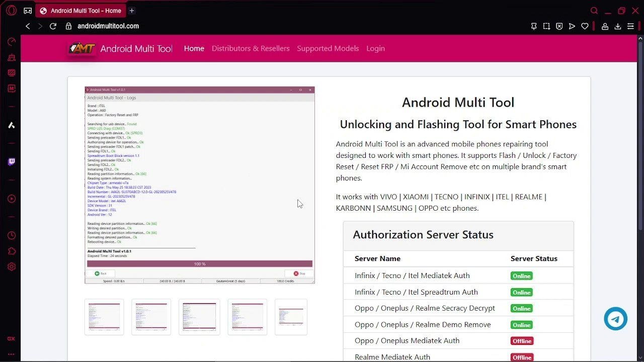
Task: Click the Android Multi Tool logo
Action: point(82,48)
